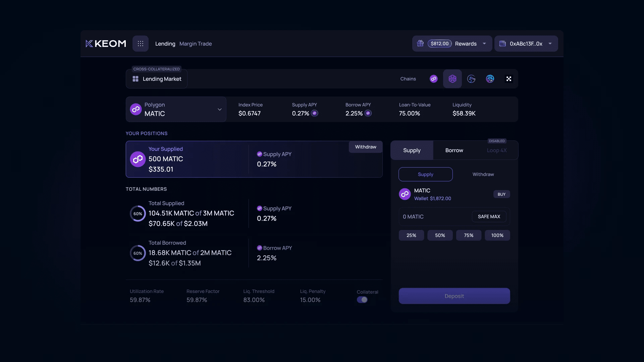Select the globe-styled chain icon

coord(490,79)
